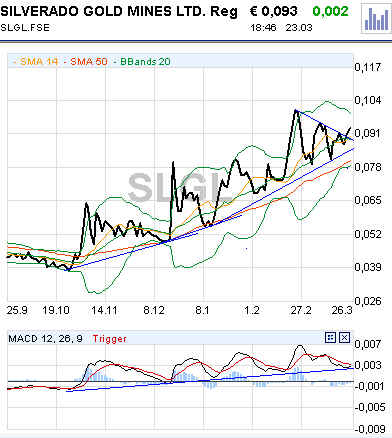Click the SLGL.FSE ticker symbol
The image size is (392, 438).
pos(25,27)
